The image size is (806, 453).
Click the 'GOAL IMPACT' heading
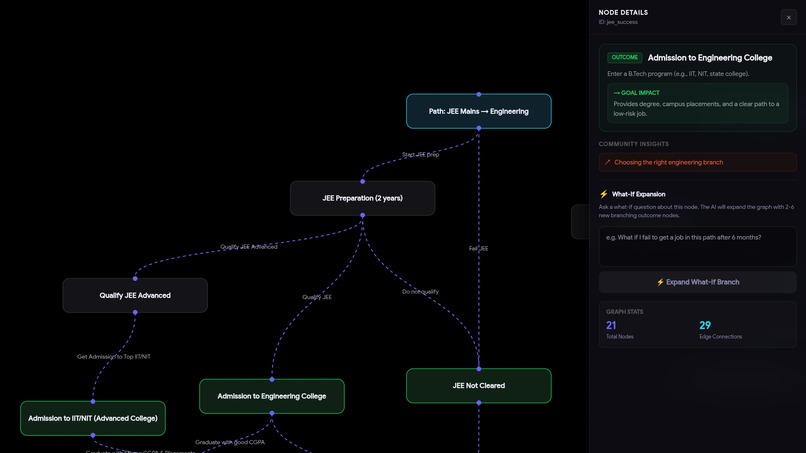point(636,93)
